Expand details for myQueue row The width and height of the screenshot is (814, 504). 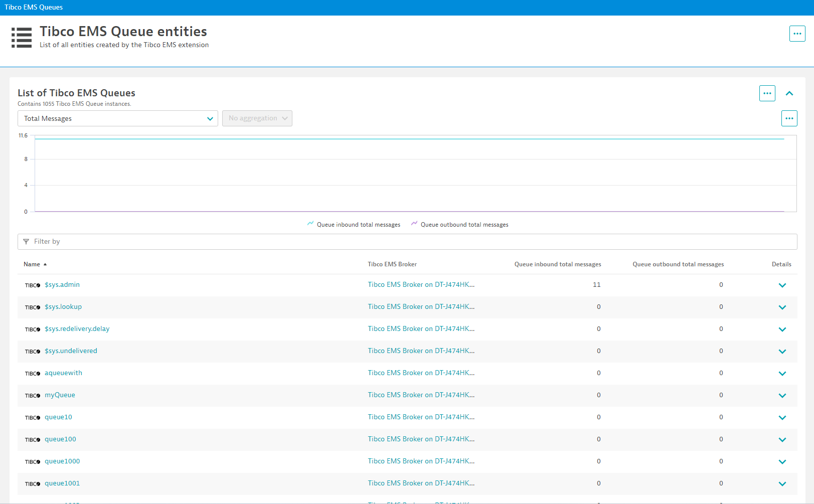click(782, 396)
